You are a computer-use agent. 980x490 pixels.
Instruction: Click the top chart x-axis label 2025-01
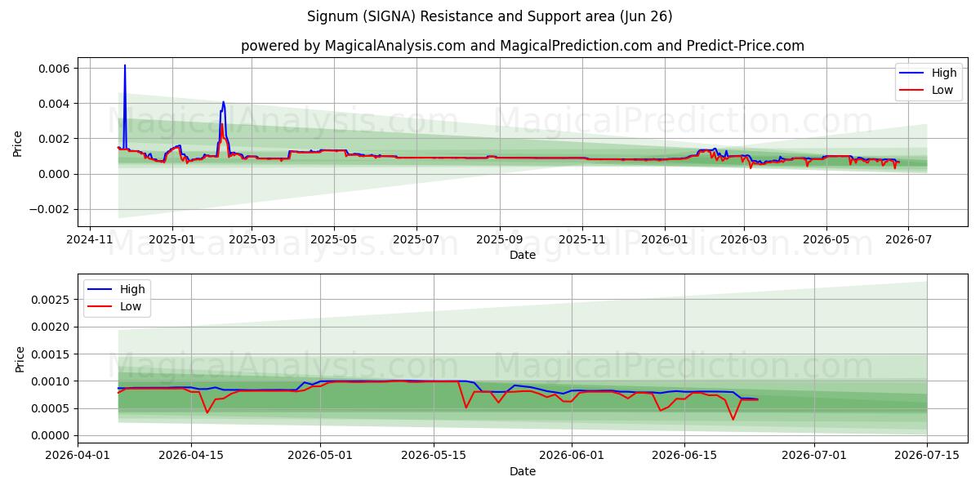171,240
